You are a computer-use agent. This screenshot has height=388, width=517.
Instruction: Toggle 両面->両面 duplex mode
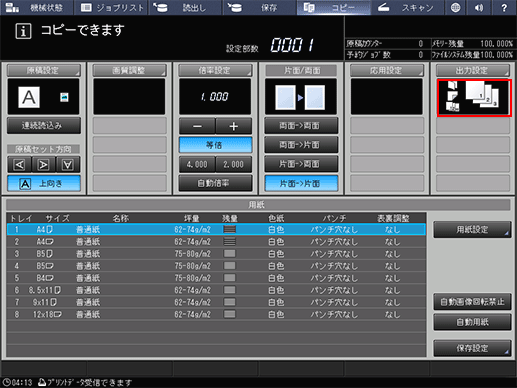pyautogui.click(x=301, y=126)
